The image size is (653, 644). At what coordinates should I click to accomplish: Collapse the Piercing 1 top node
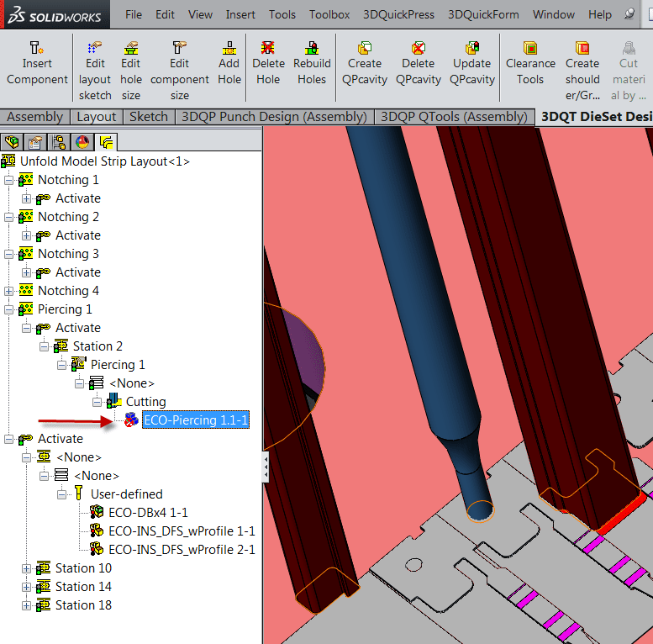click(x=8, y=310)
